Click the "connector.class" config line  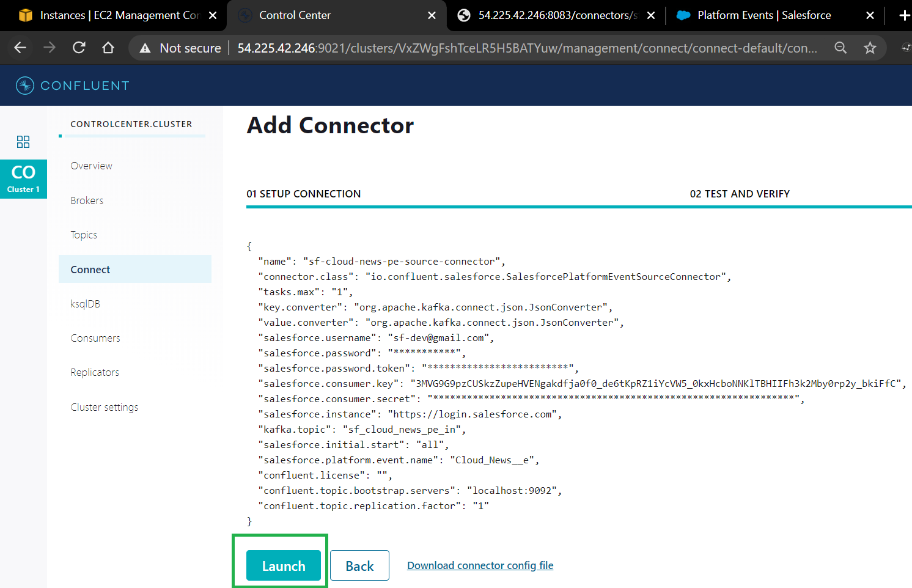(495, 277)
